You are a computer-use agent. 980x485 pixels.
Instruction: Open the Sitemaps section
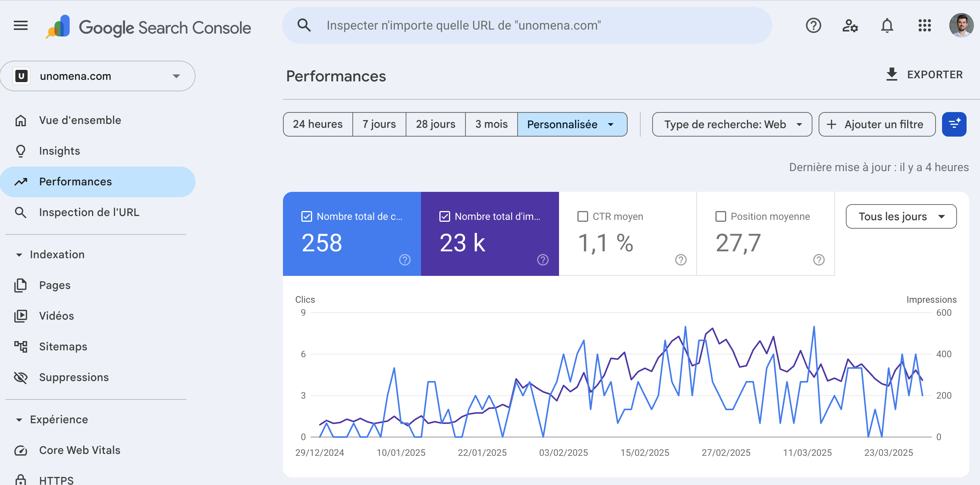pyautogui.click(x=63, y=346)
